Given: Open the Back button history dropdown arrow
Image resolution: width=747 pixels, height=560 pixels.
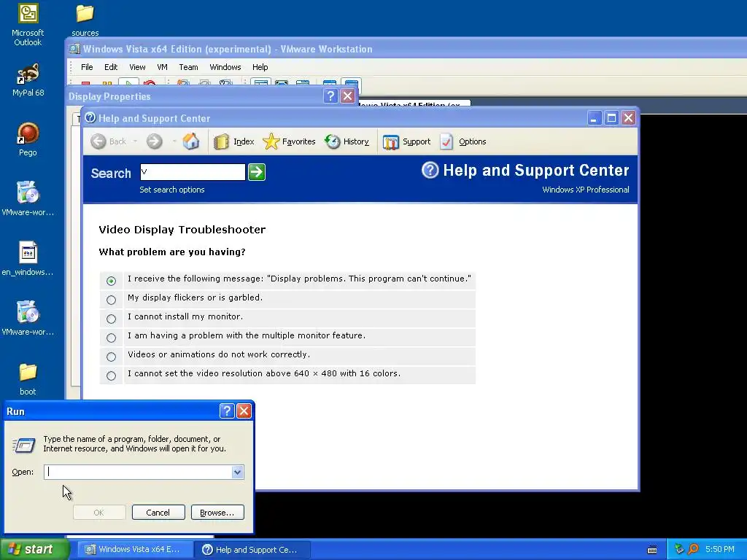Looking at the screenshot, I should [135, 141].
